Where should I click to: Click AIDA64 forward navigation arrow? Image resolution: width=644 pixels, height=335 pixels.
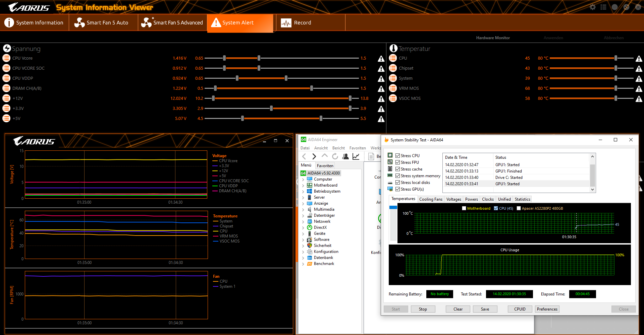(314, 156)
